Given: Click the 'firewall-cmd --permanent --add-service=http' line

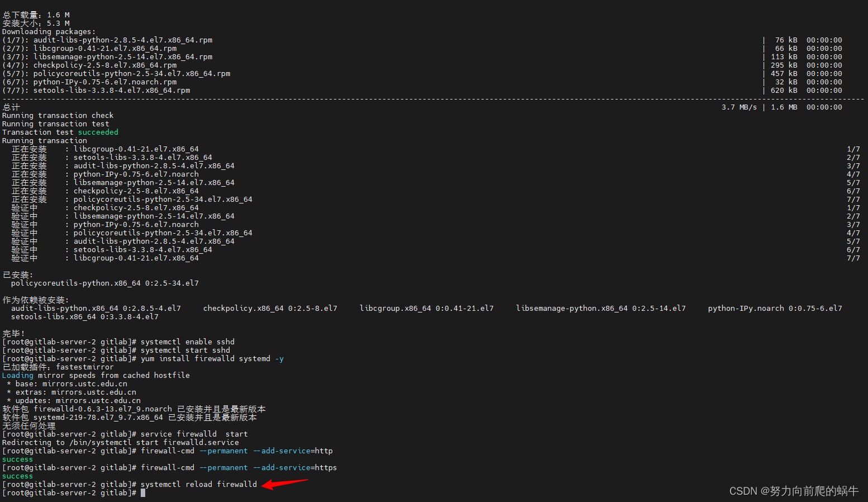Looking at the screenshot, I should 237,451.
